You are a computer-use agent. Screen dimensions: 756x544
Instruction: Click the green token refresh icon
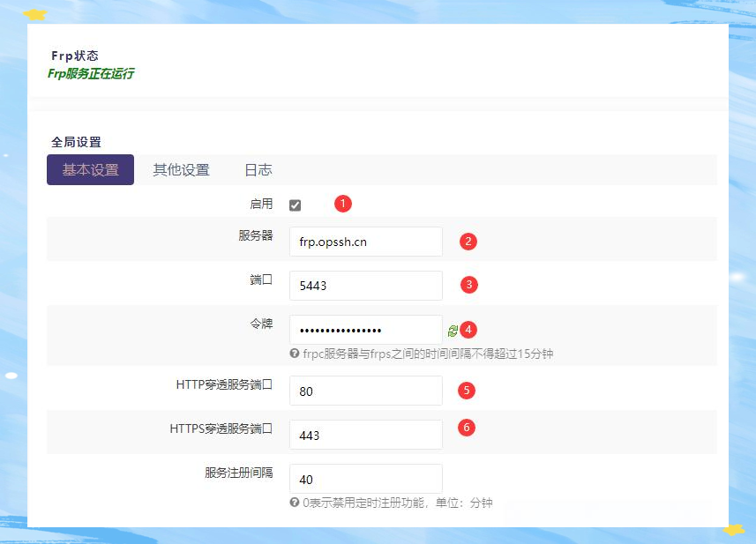(x=453, y=329)
